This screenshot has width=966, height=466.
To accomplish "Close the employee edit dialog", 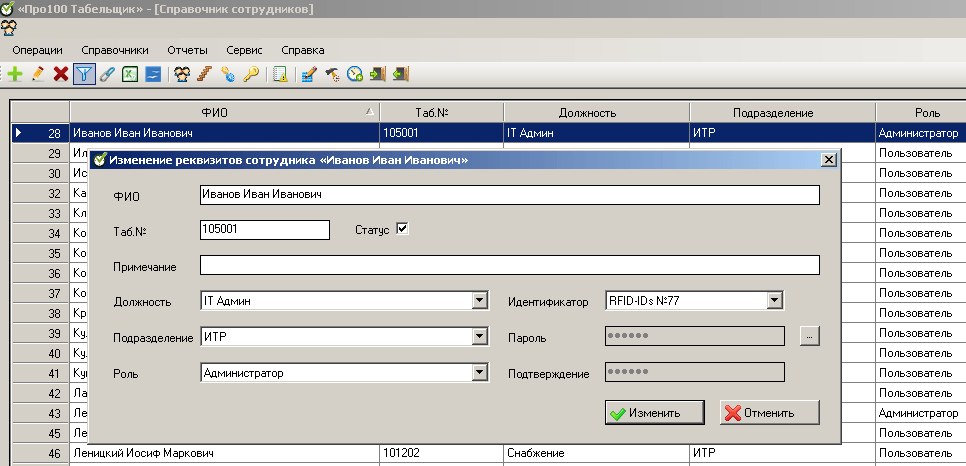I will 829,160.
